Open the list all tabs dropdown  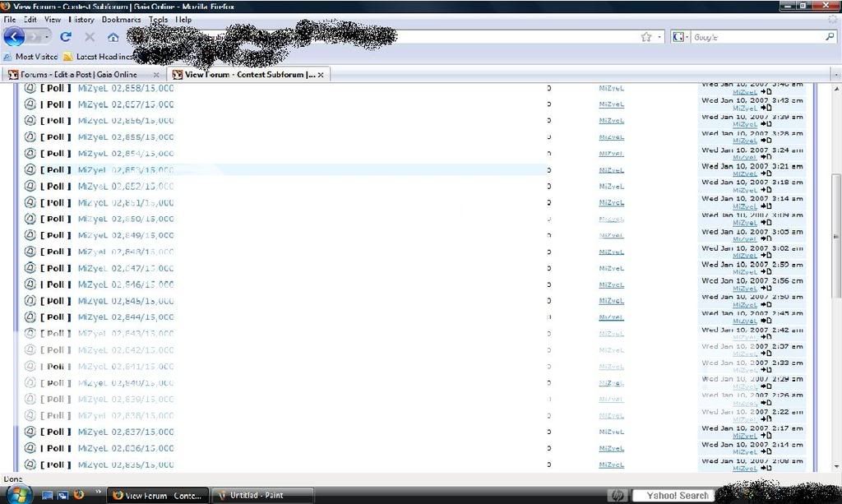[835, 74]
